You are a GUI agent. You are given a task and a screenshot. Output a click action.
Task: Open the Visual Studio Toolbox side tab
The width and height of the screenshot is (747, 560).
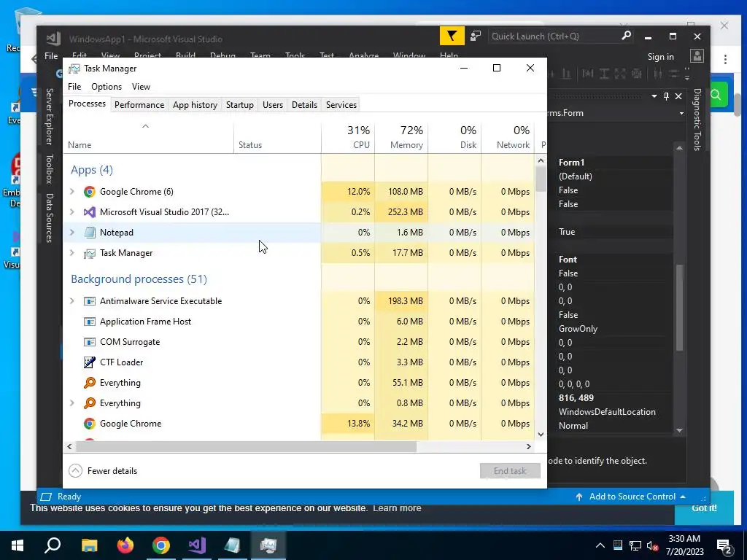[x=49, y=169]
